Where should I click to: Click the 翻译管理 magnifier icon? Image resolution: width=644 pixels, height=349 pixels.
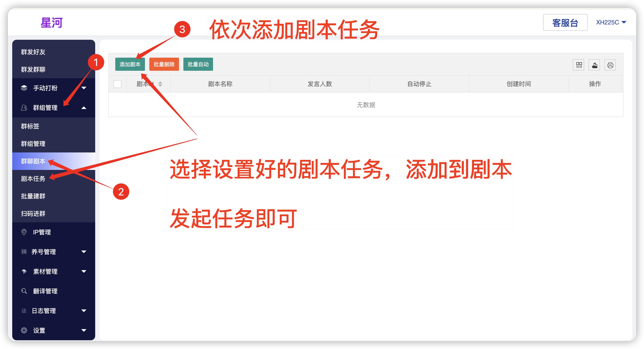coord(24,291)
